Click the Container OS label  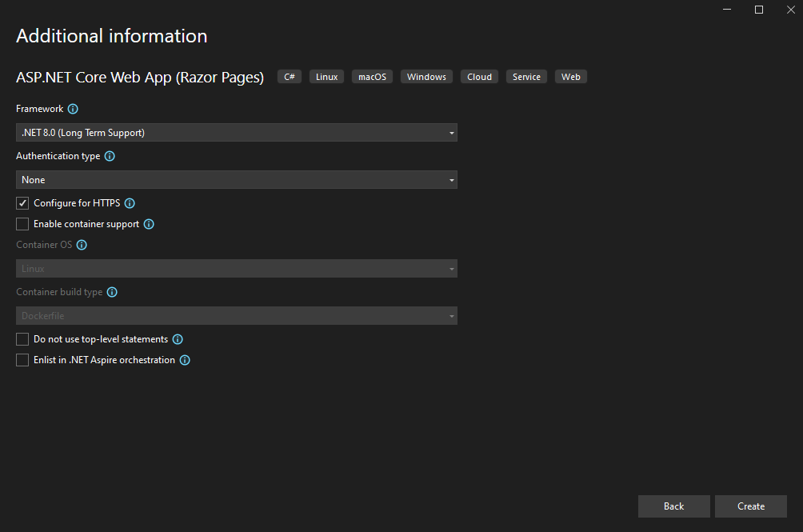pyautogui.click(x=44, y=245)
